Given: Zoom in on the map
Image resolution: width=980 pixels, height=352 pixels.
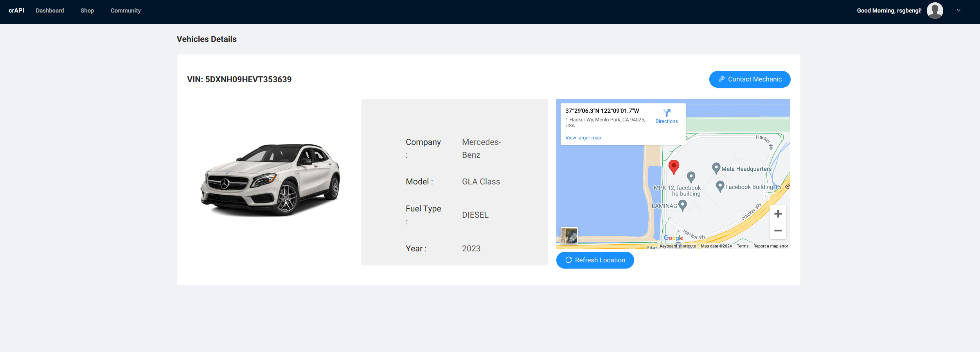Looking at the screenshot, I should [x=778, y=214].
